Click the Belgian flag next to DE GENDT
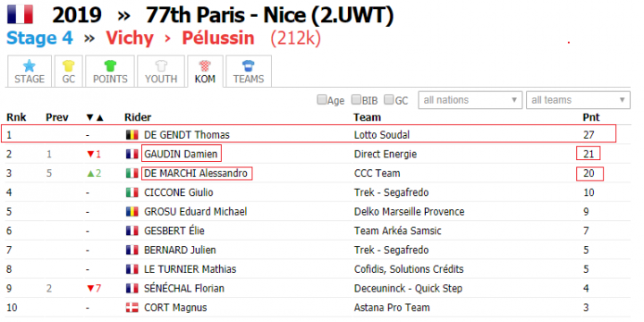The image size is (644, 322). 131,135
